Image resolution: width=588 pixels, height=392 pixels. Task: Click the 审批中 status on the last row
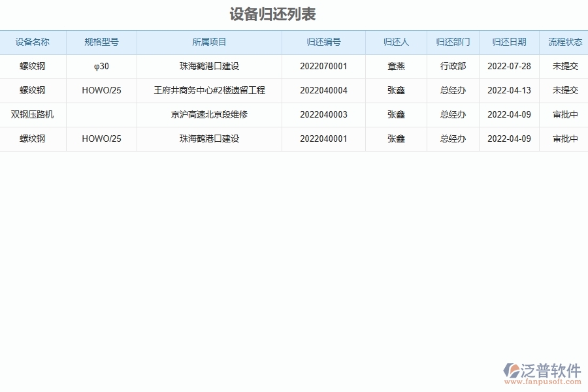coord(563,139)
